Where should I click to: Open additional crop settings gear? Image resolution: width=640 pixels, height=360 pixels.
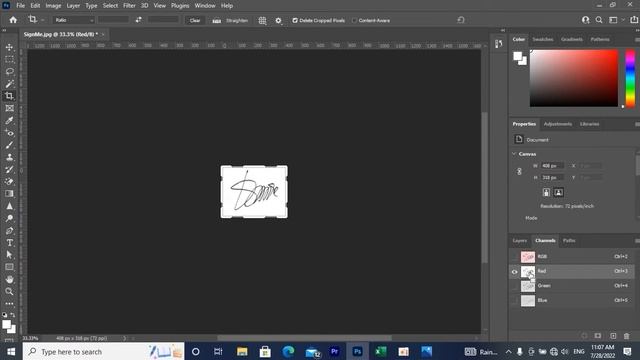coord(278,20)
